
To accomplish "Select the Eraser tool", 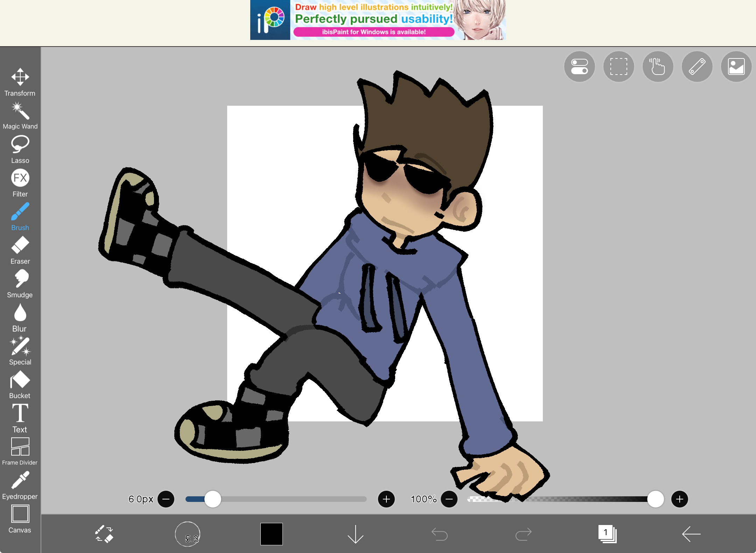I will [20, 245].
